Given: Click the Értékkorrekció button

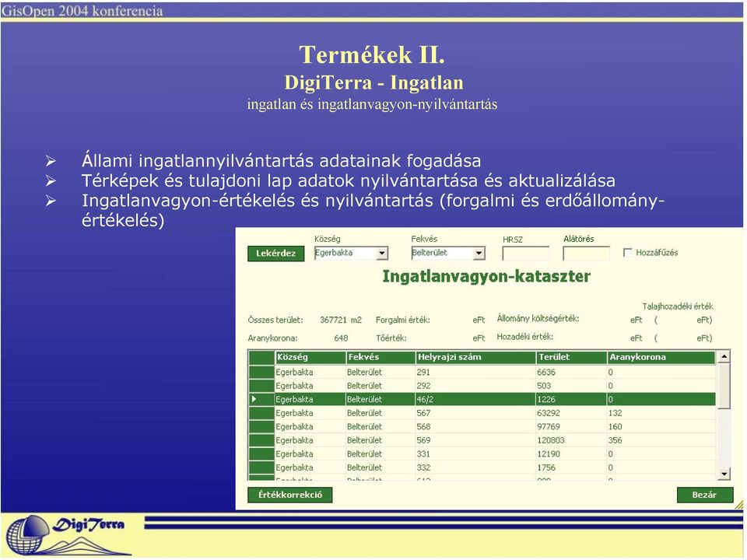Looking at the screenshot, I should [290, 495].
